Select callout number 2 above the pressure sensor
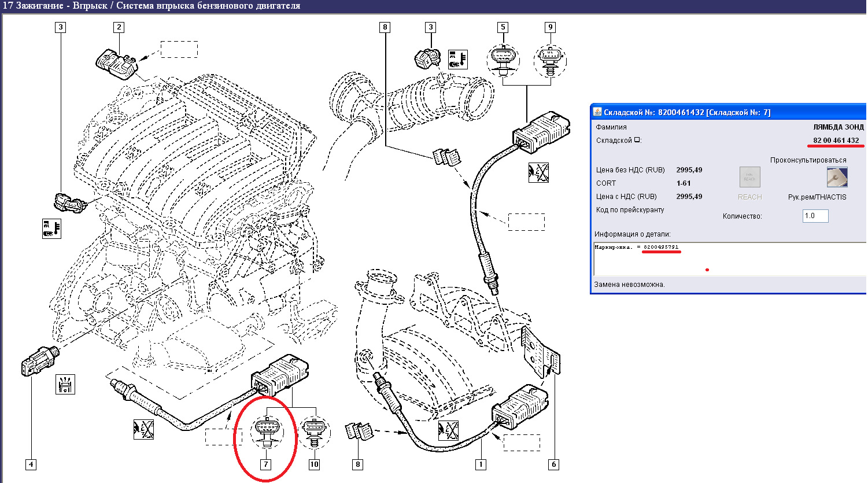This screenshot has width=868, height=483. click(119, 27)
